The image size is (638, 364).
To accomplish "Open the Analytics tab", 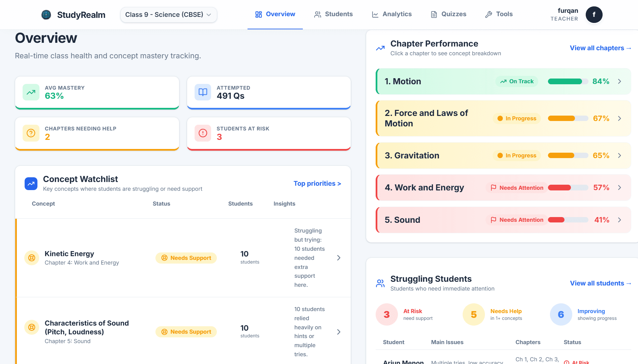I will click(391, 14).
